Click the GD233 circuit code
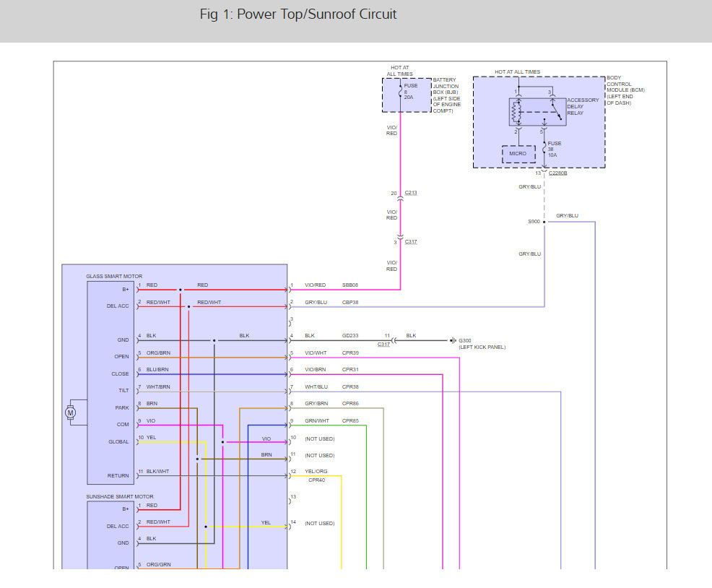 350,335
